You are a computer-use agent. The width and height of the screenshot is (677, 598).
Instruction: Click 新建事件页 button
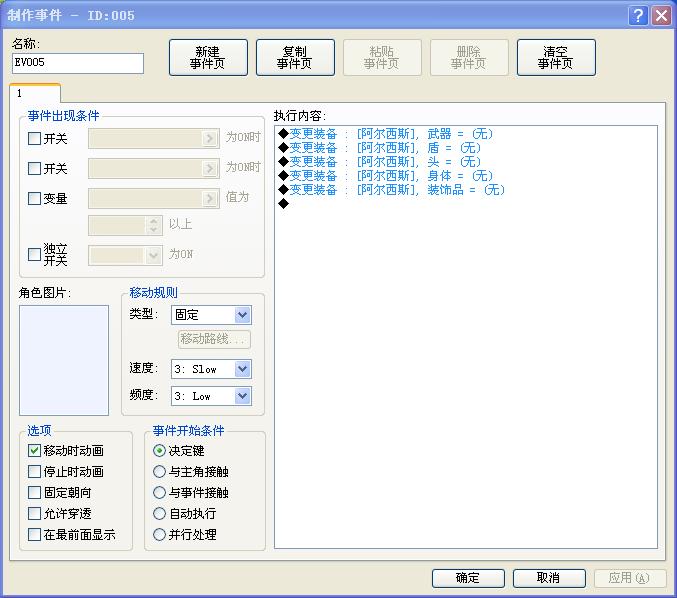click(208, 57)
